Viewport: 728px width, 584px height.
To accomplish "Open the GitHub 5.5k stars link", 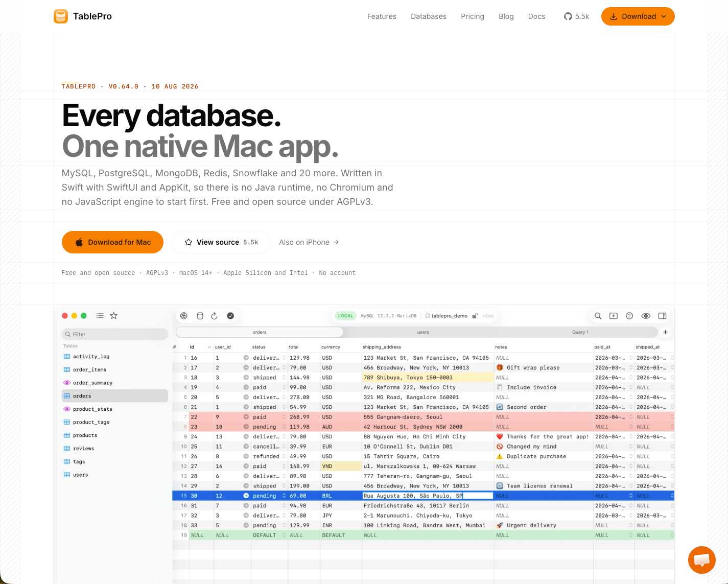I will tap(576, 16).
